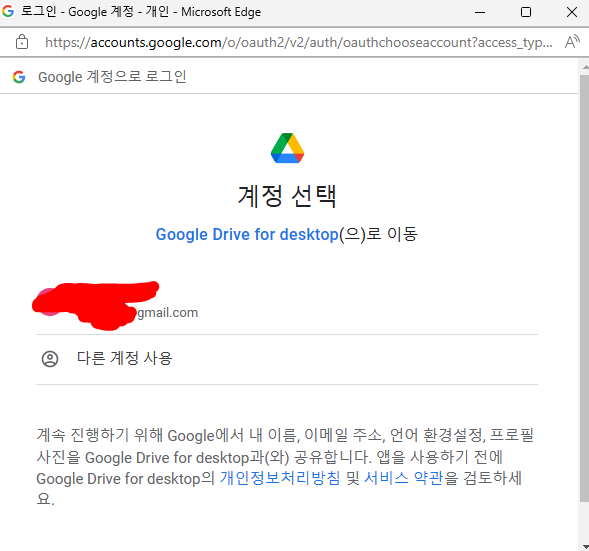Open the 서비스 약관 link
The image size is (589, 551).
(404, 478)
